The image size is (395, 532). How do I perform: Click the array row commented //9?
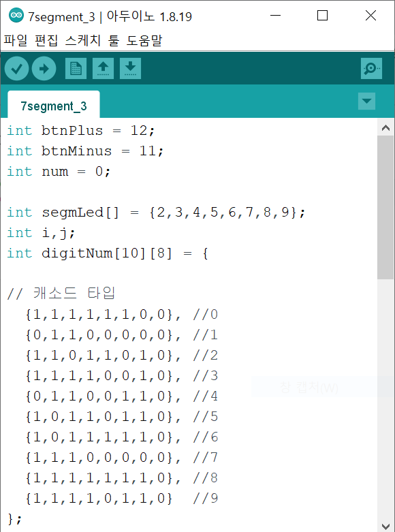121,498
